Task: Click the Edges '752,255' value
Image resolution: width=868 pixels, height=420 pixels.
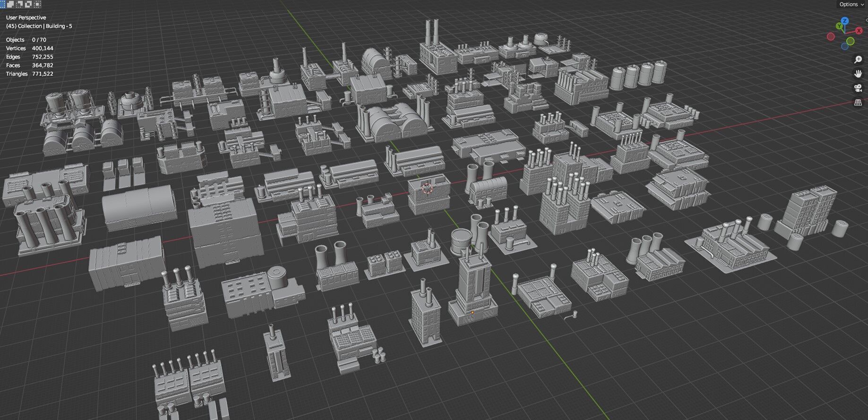Action: coord(43,57)
